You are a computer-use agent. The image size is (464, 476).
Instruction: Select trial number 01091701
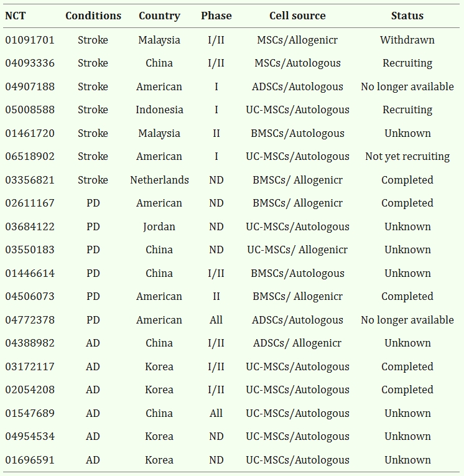[30, 40]
